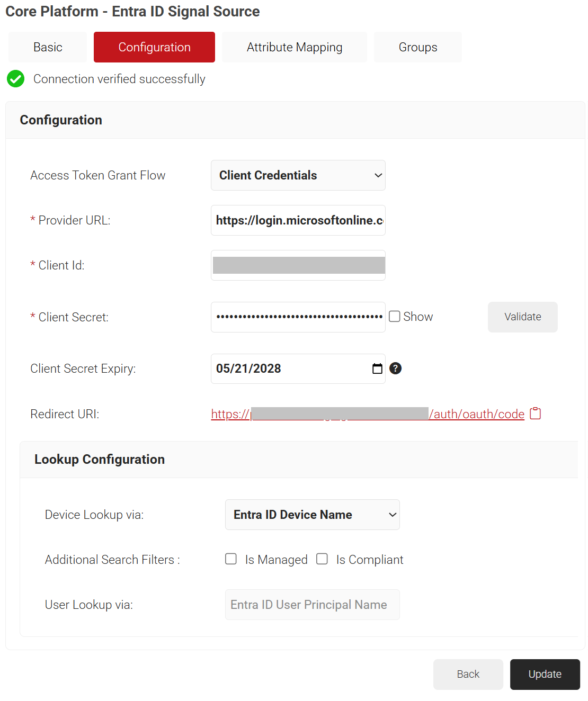Go to the Groups tab
The image size is (588, 701).
pyautogui.click(x=418, y=47)
